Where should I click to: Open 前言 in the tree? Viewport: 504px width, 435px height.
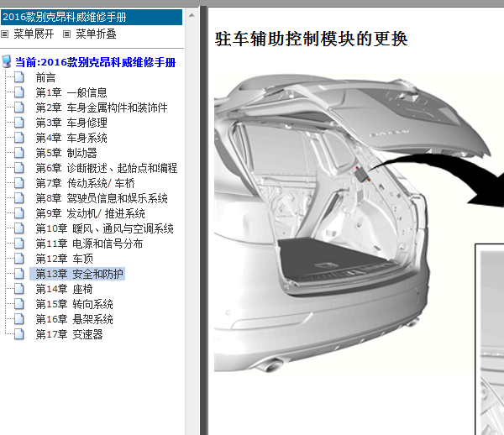(x=45, y=77)
